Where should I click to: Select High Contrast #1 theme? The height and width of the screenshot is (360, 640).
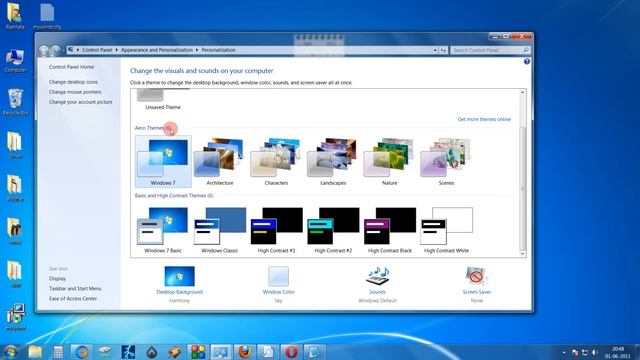[x=276, y=230]
